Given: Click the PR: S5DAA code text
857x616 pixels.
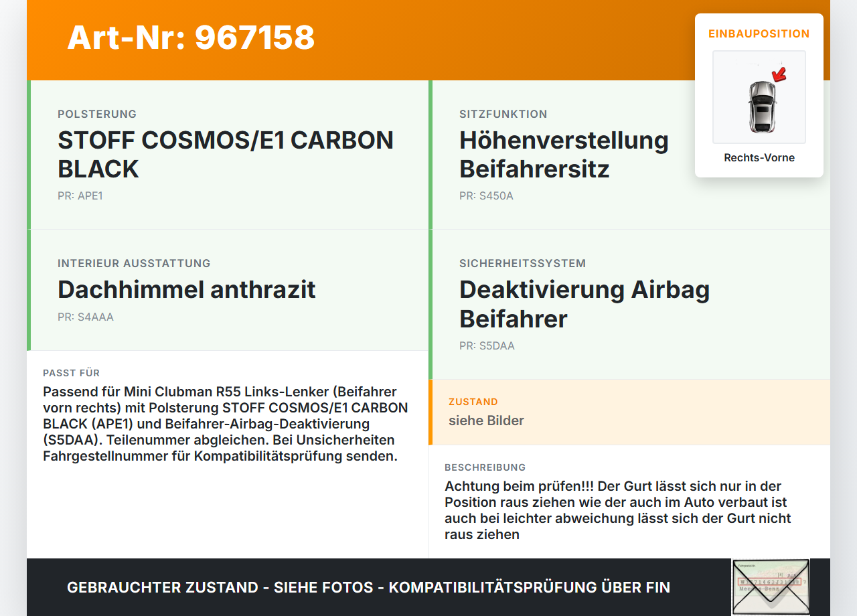Looking at the screenshot, I should coord(487,346).
